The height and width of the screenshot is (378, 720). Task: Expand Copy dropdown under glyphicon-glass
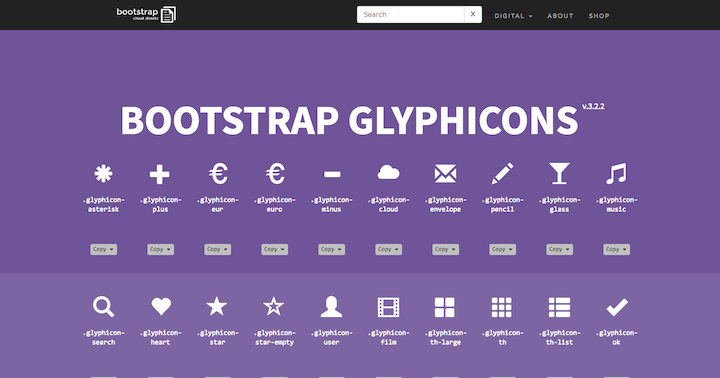[559, 249]
